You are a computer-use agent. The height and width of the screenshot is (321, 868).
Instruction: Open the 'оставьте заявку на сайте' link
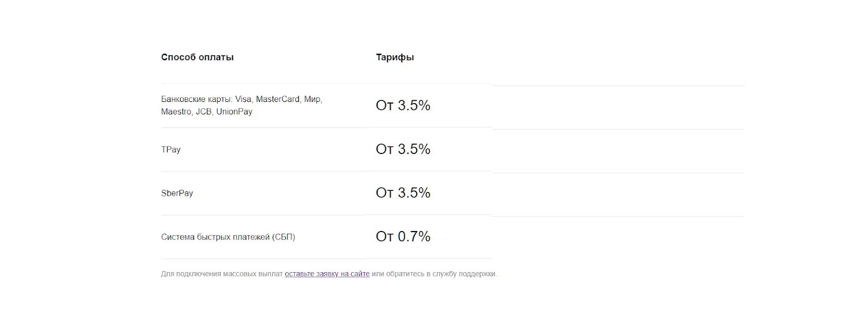coord(327,274)
